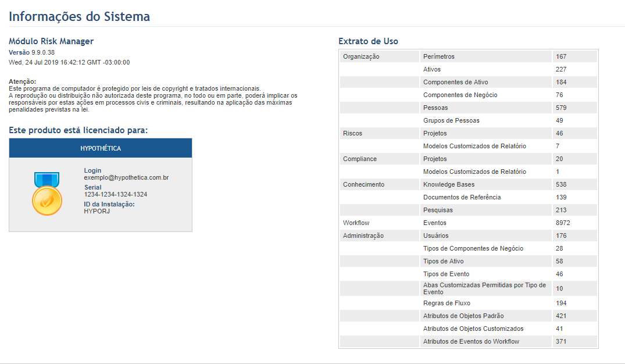Click the 'Pesquisas' row label
Viewport: 625px width, 364px height.
pyautogui.click(x=438, y=210)
